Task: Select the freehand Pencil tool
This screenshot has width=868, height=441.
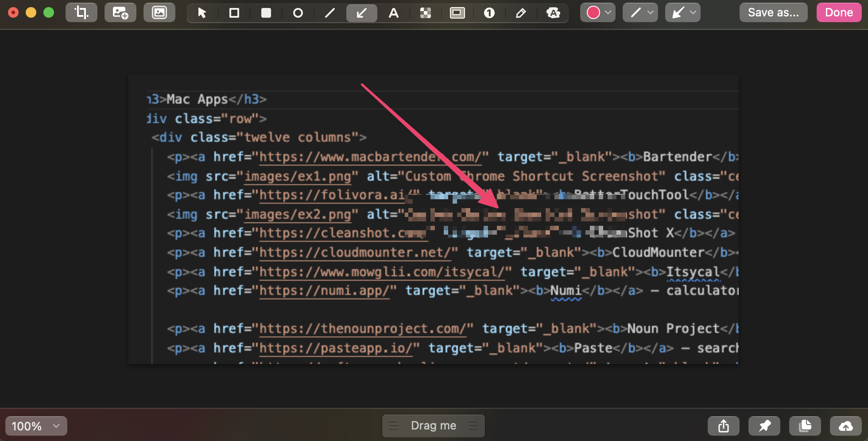Action: (521, 12)
